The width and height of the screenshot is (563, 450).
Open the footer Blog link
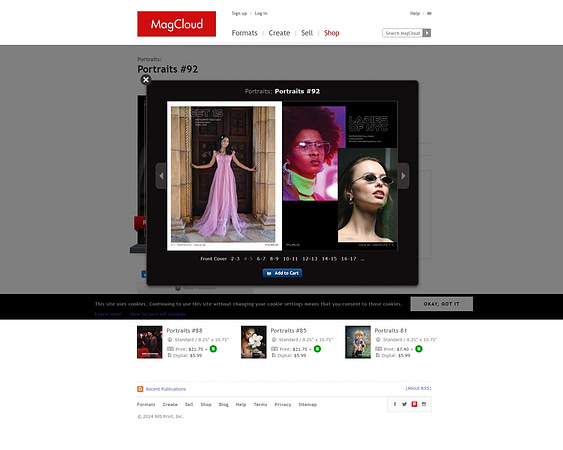coord(224,404)
